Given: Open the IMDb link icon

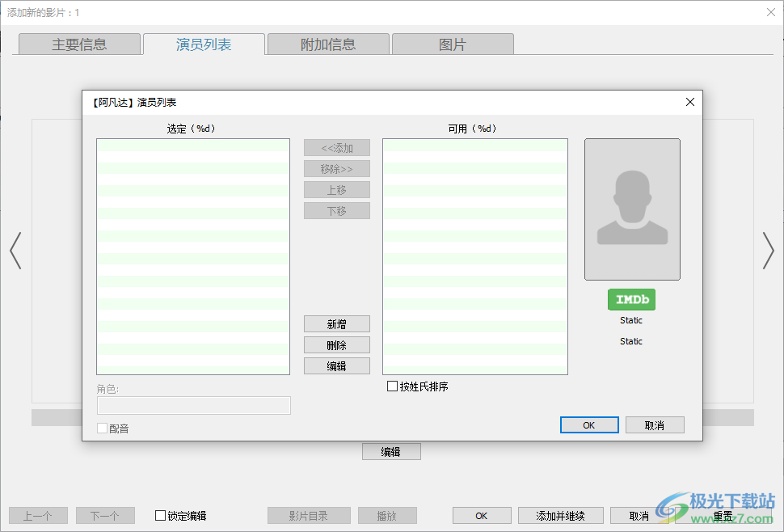Looking at the screenshot, I should tap(631, 299).
